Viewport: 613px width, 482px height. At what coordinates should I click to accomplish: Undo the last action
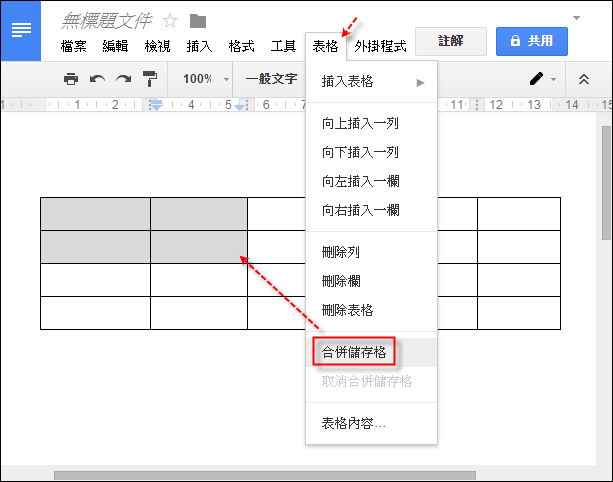97,79
